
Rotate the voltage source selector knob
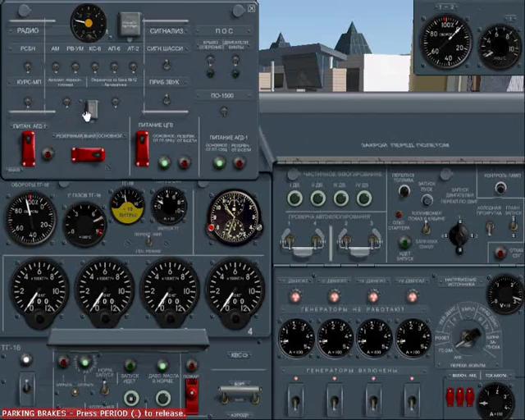(468, 337)
